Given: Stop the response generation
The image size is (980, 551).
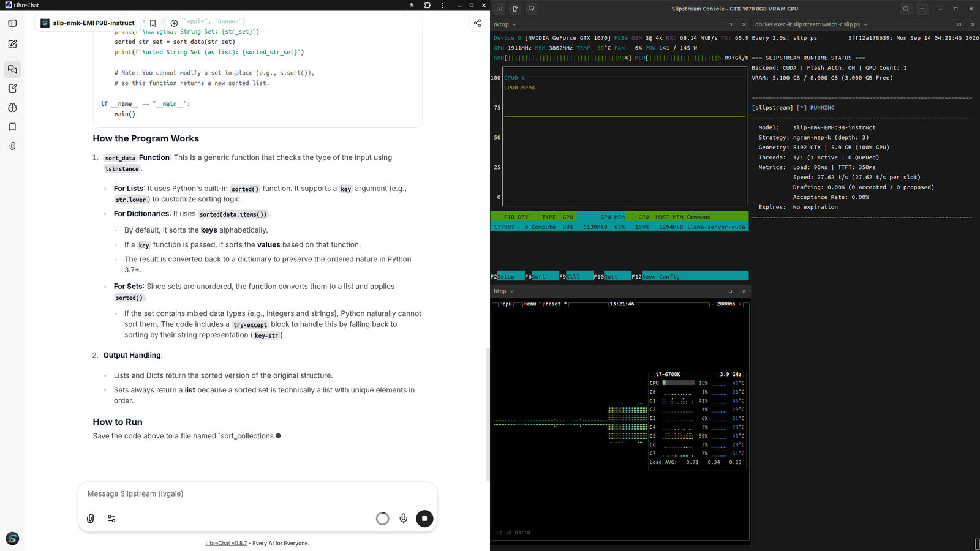Looking at the screenshot, I should pyautogui.click(x=424, y=519).
